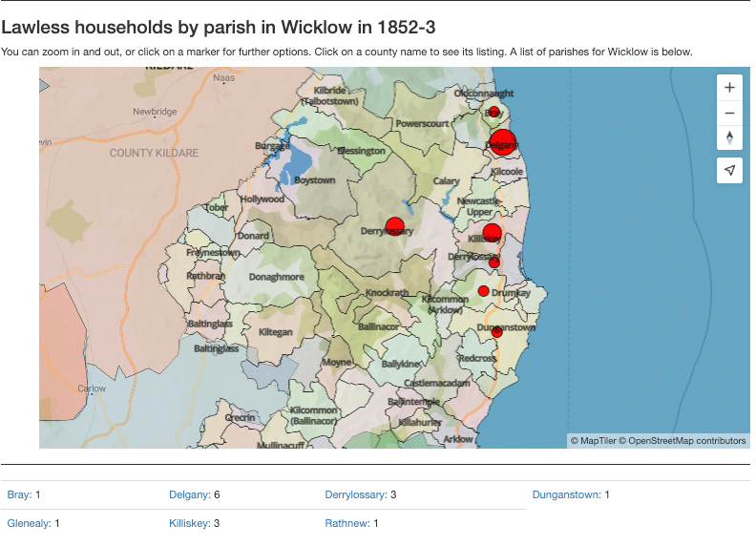Click the COUNTY KILDARE name on map
The height and width of the screenshot is (546, 756).
(x=154, y=153)
